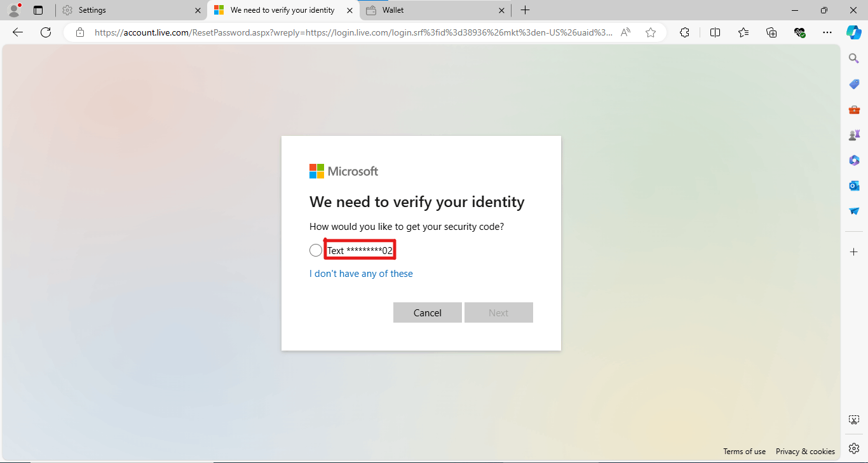
Task: Open sidebar Games chess icon
Action: click(854, 135)
